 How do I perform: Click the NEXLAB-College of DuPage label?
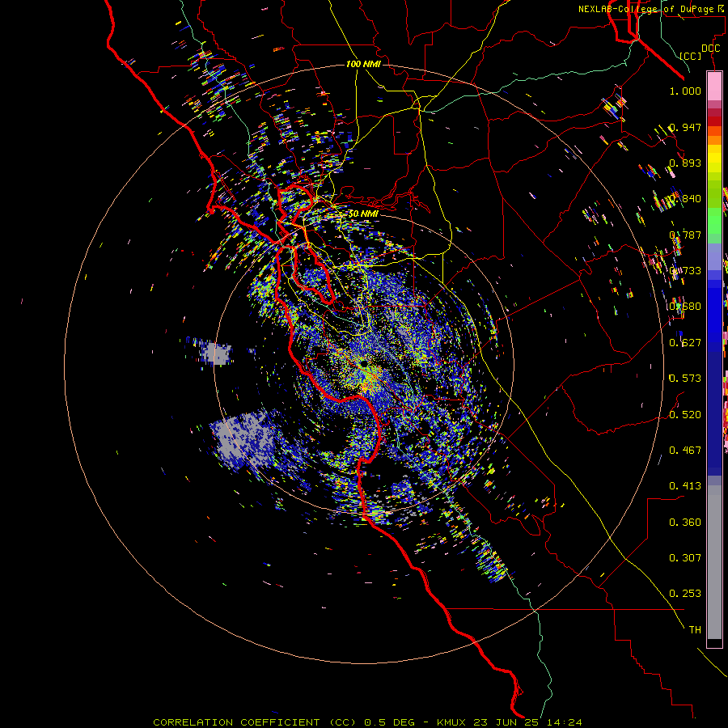click(x=648, y=9)
